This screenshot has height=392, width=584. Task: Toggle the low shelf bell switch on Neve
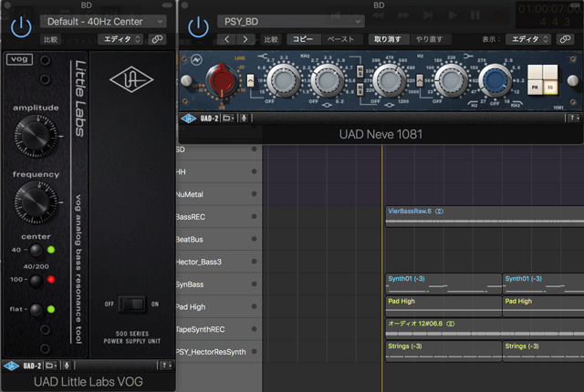(420, 80)
